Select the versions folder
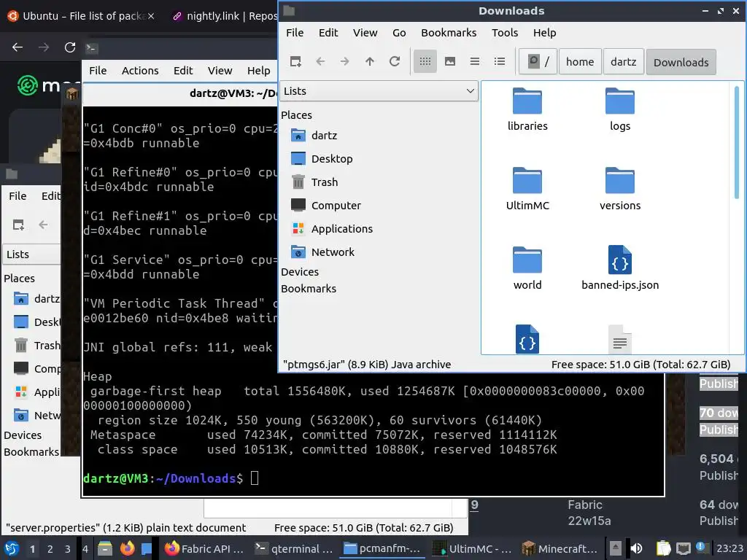The height and width of the screenshot is (560, 747). pyautogui.click(x=620, y=190)
